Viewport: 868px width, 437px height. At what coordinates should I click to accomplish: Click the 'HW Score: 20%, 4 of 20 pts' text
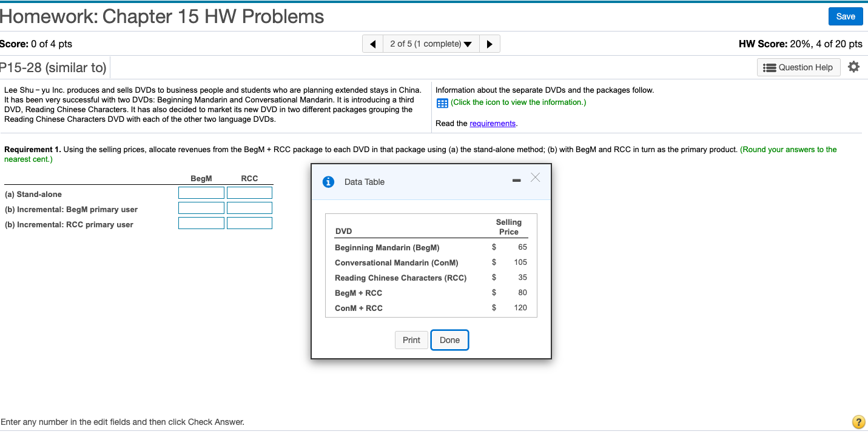coord(800,44)
